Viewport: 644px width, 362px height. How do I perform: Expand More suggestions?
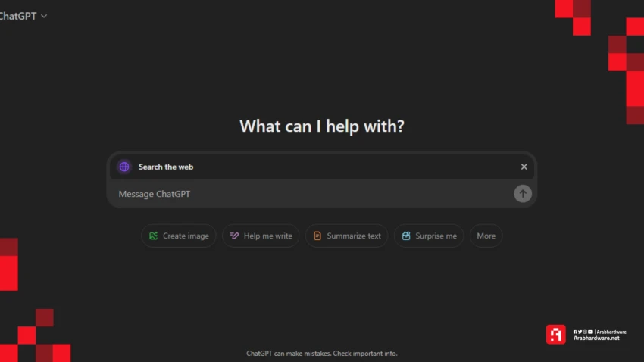(486, 236)
